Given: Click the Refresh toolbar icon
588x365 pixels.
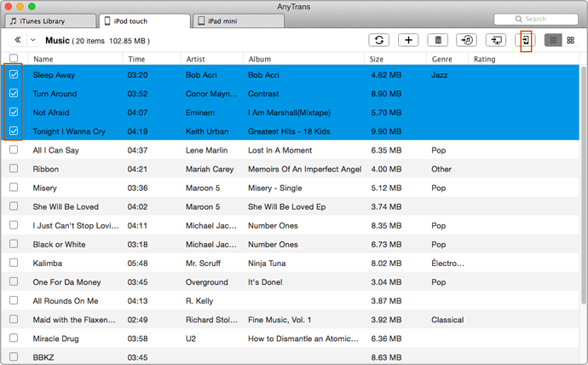Looking at the screenshot, I should click(x=378, y=40).
